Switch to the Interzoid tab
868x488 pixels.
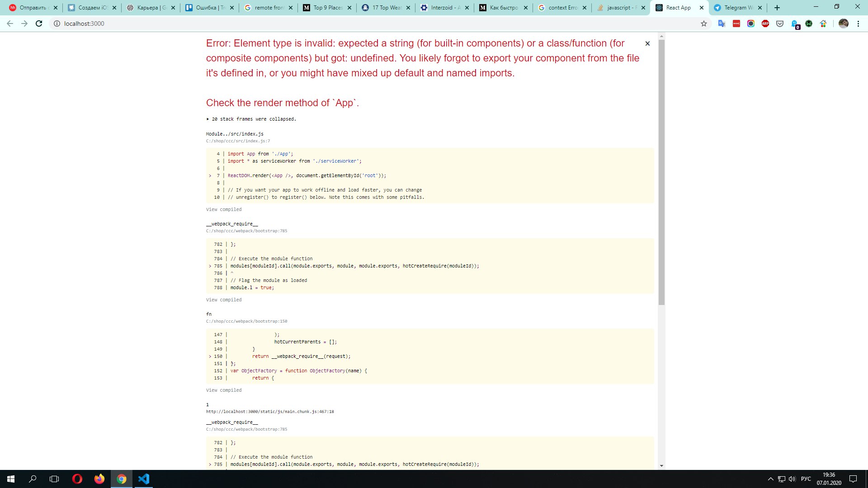444,8
